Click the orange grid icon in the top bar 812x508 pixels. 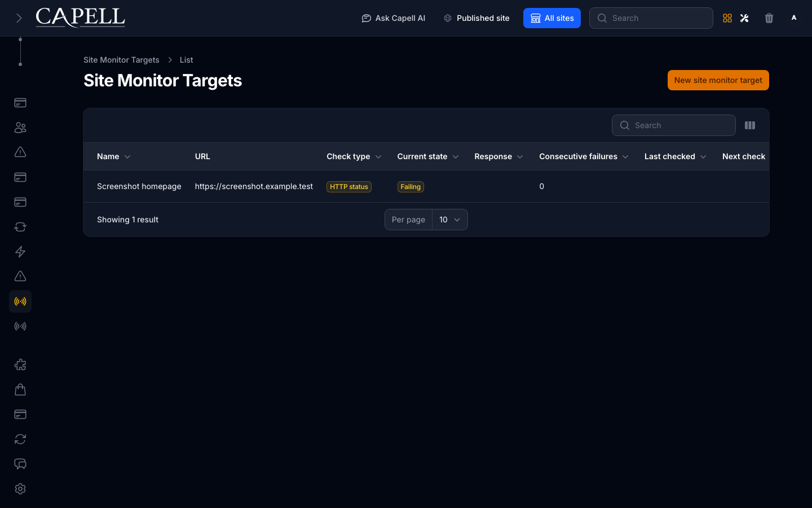coord(727,18)
